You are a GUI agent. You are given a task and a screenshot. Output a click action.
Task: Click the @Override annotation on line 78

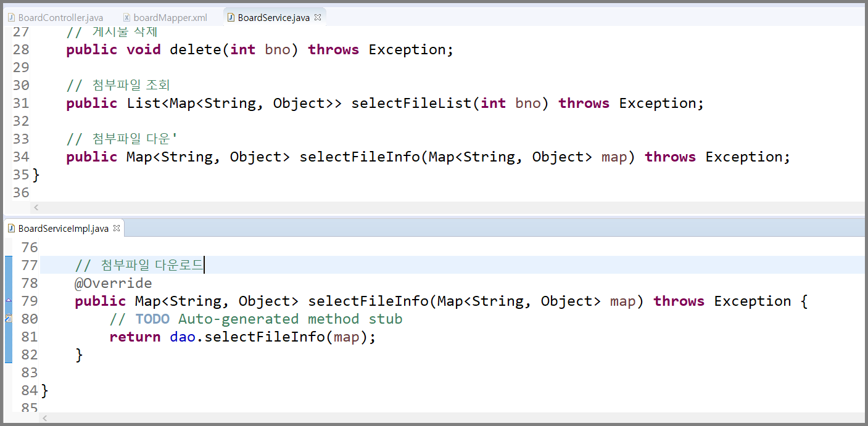coord(113,283)
